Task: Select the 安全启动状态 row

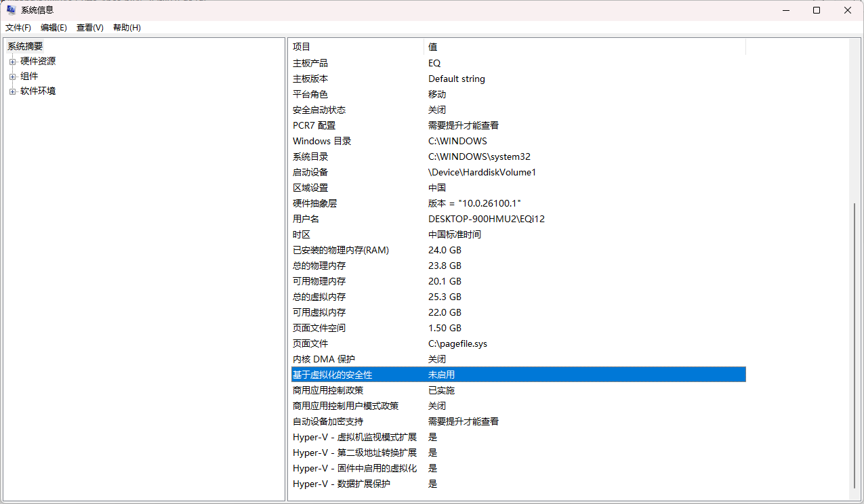Action: pyautogui.click(x=319, y=110)
